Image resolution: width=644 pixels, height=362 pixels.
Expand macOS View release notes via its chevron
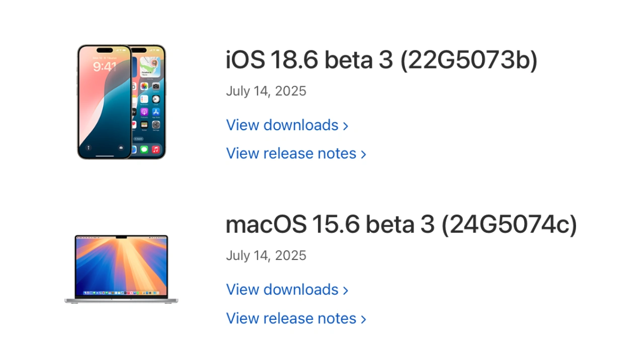tap(363, 318)
